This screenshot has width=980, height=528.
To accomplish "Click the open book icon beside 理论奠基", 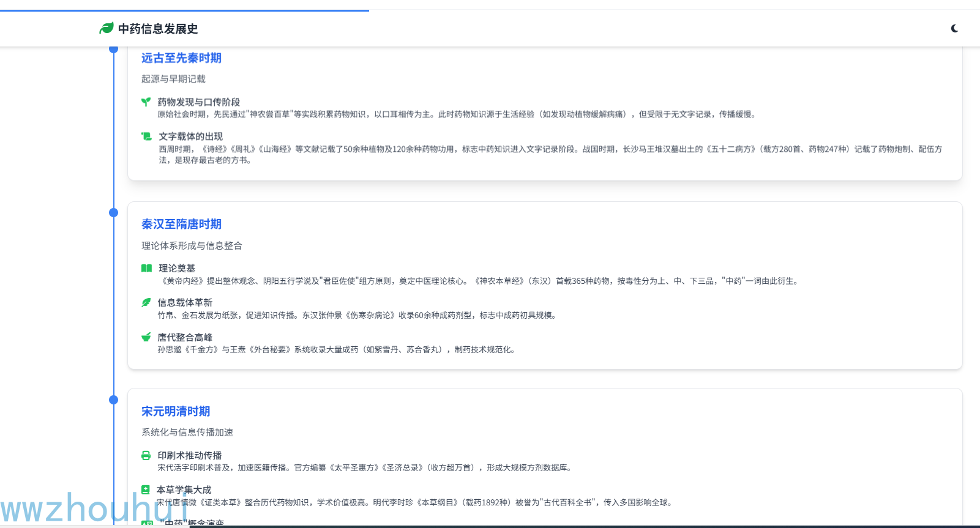I will [146, 268].
